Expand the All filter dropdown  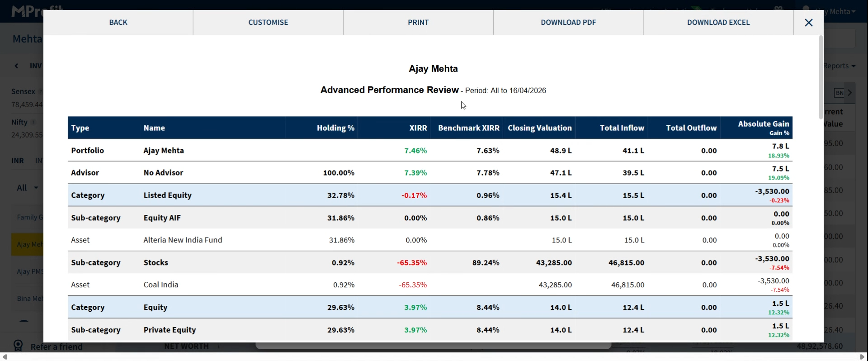coord(28,188)
